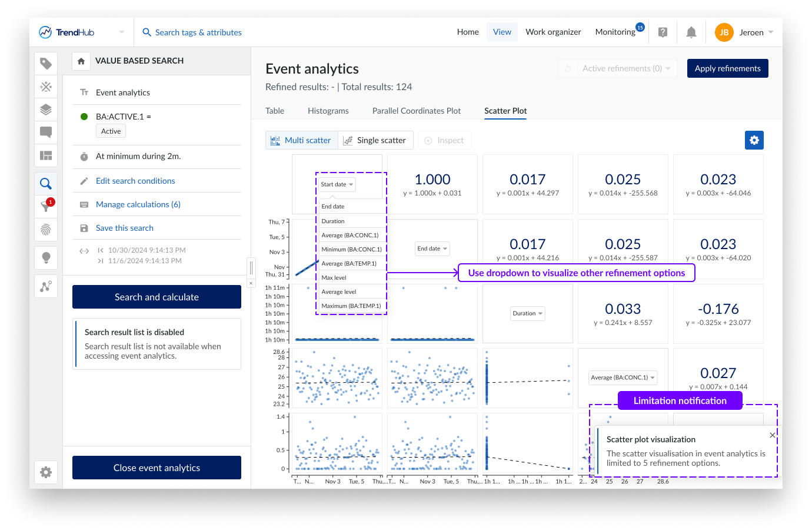
Task: Click the notifications bell icon
Action: coord(691,32)
